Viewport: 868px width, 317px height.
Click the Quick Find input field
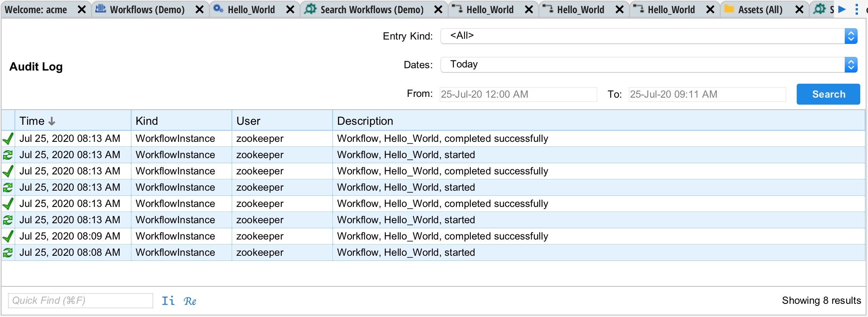81,301
